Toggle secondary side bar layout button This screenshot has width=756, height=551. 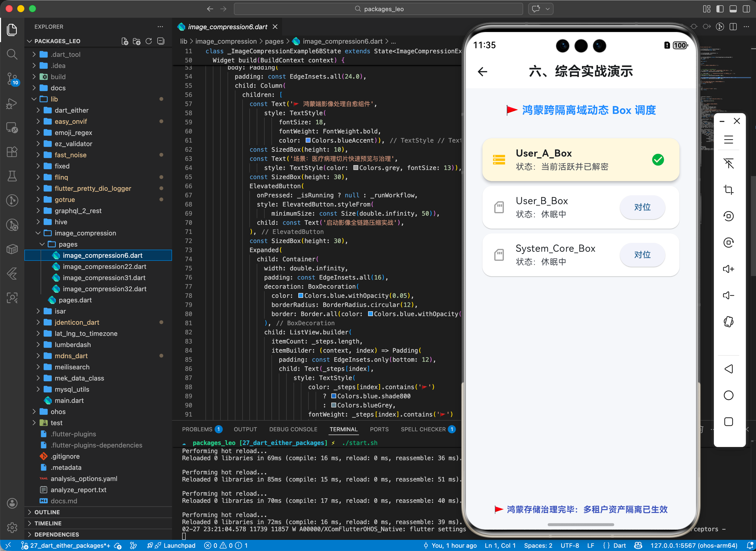[746, 9]
